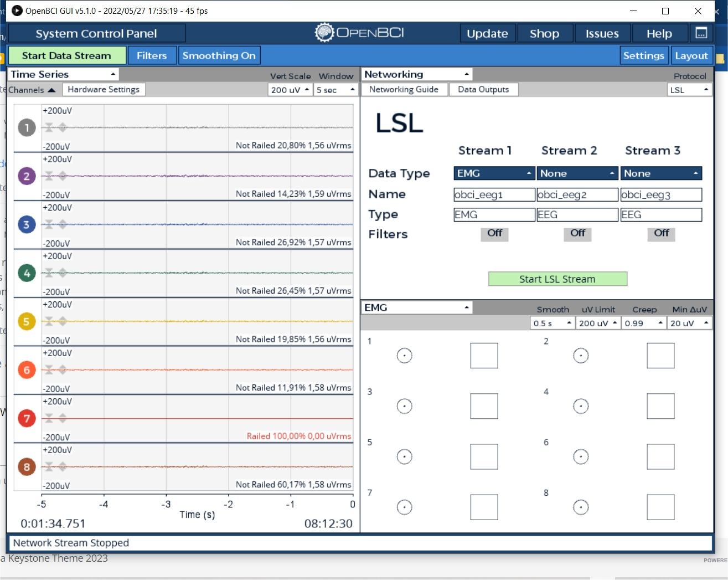Open the Protocol dropdown showing LSL
The image size is (728, 580).
click(689, 89)
